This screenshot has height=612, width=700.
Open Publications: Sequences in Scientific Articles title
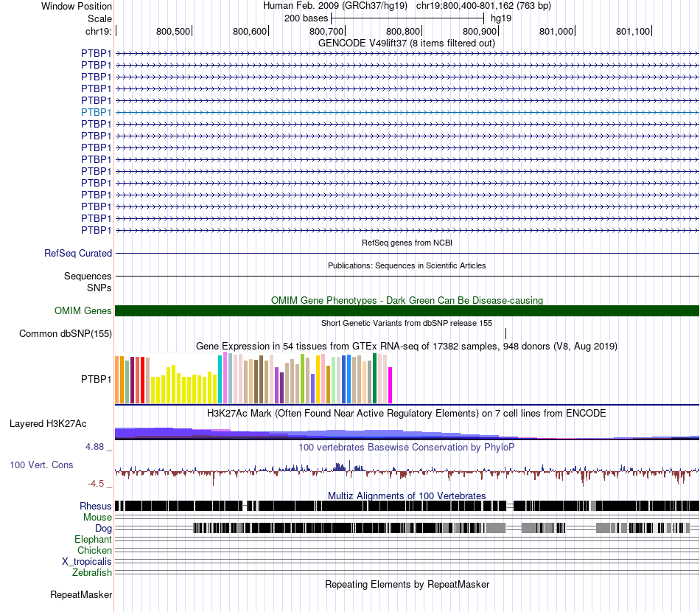tap(407, 265)
